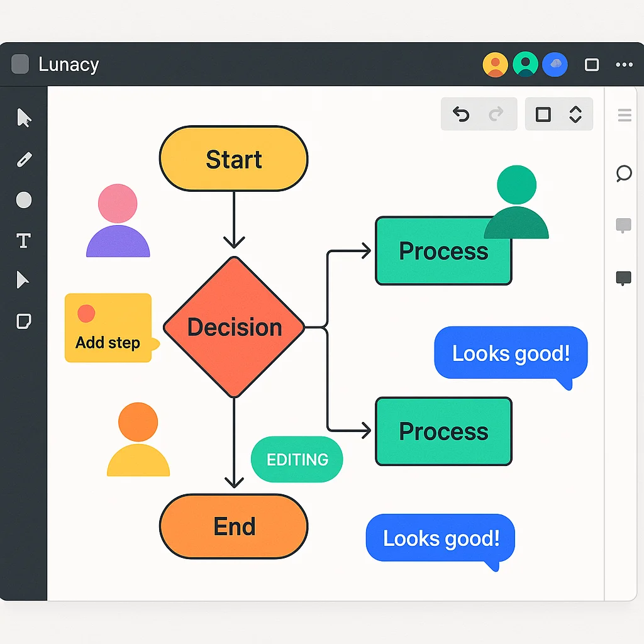Viewport: 644px width, 644px height.
Task: Select the Move tool in the left toolbar
Action: pos(23,118)
